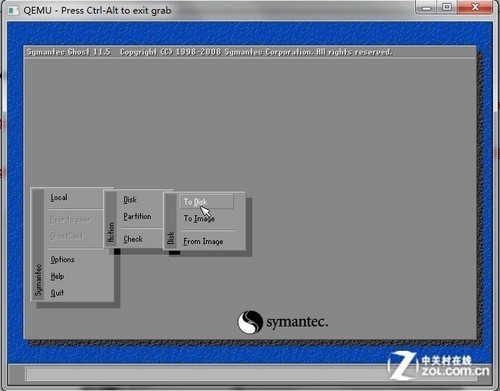
Task: Select To Disk in the Disk submenu
Action: 206,202
